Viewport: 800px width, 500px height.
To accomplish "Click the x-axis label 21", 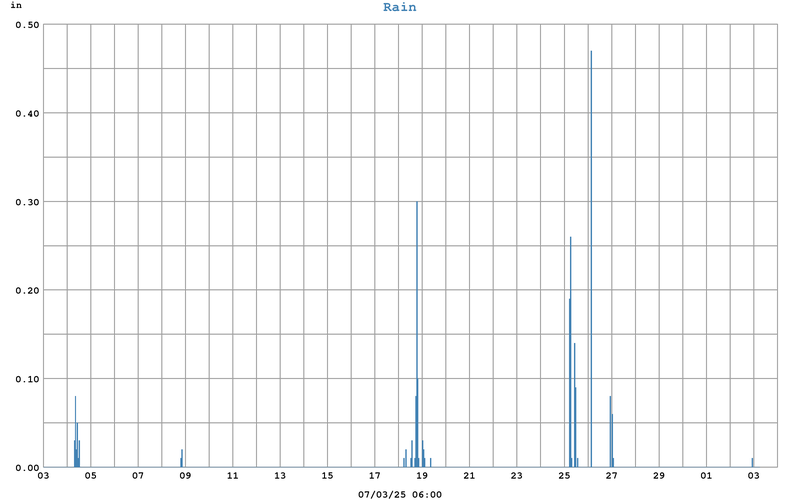I will (469, 476).
